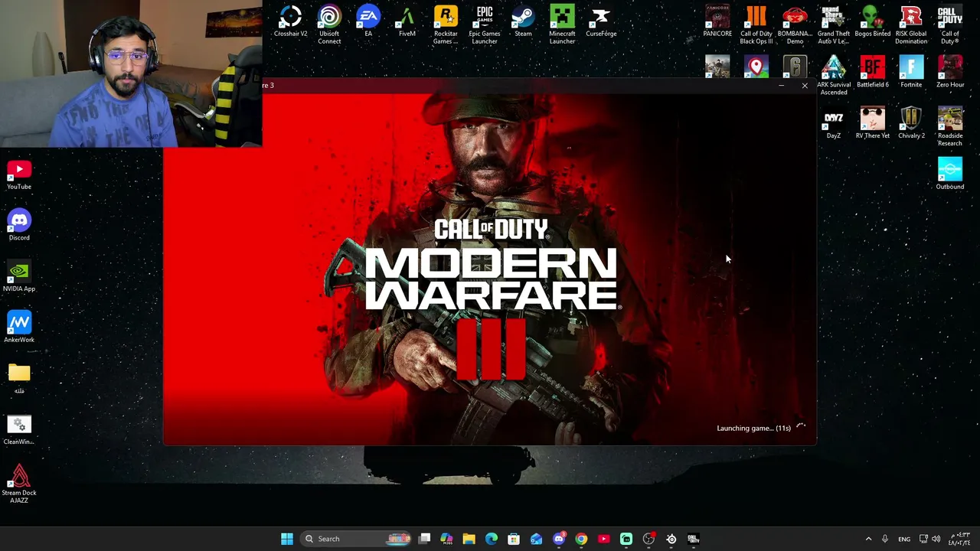Open Outlook from the taskbar
The height and width of the screenshot is (551, 980).
pyautogui.click(x=536, y=539)
